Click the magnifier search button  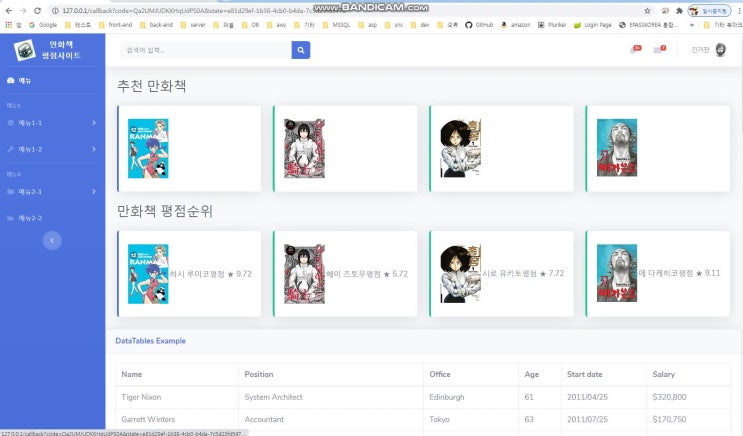[301, 50]
